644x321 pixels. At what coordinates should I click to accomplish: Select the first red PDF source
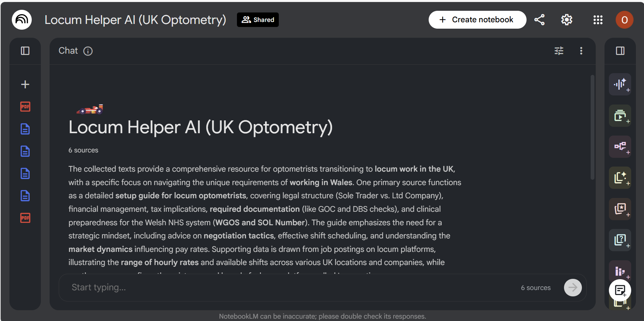pyautogui.click(x=25, y=107)
